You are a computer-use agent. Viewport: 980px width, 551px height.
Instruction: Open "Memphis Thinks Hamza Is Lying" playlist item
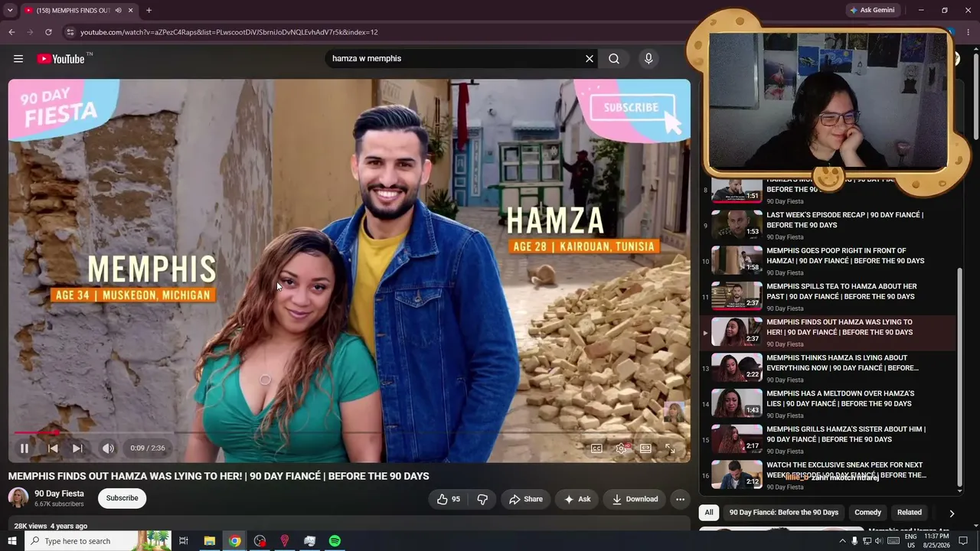coord(828,368)
